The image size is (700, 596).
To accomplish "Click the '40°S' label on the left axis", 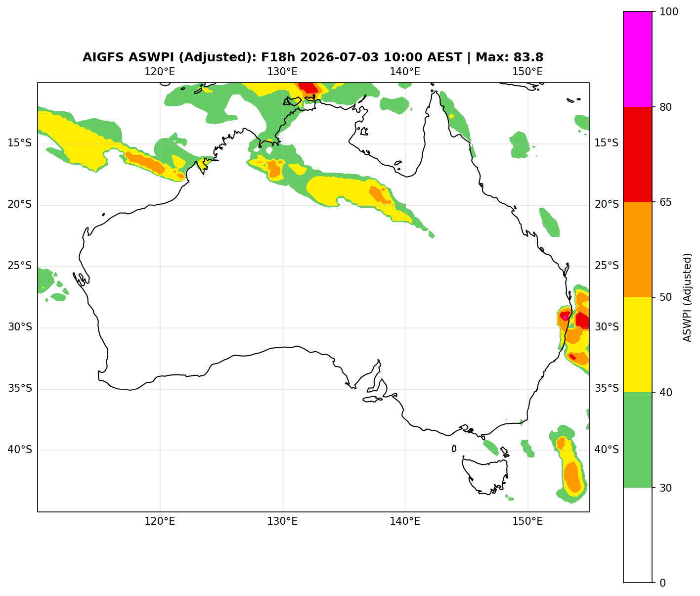I will pos(20,450).
